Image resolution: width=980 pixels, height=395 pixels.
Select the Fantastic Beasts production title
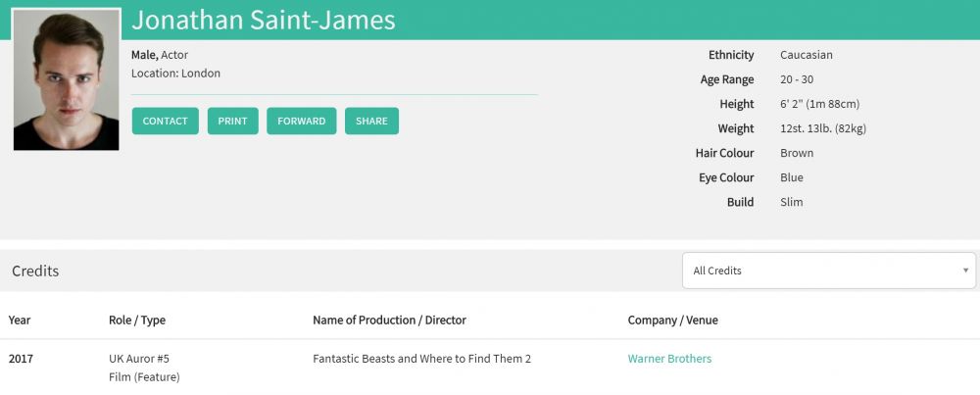coord(421,359)
